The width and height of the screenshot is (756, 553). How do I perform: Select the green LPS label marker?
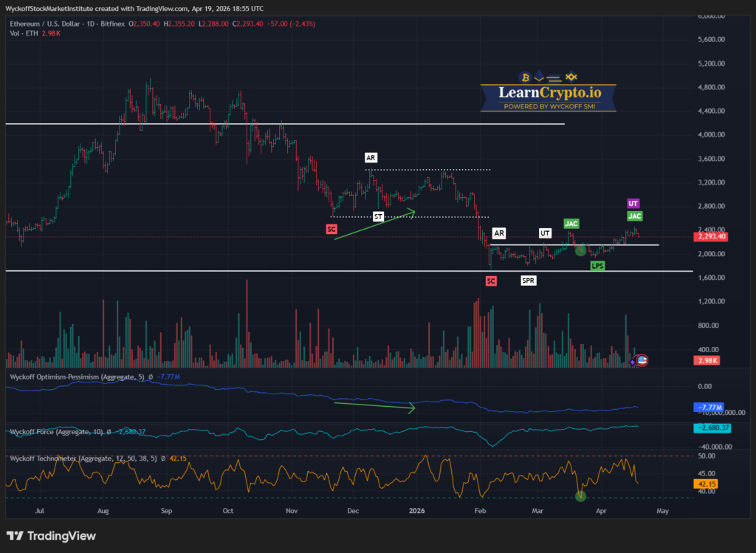pyautogui.click(x=597, y=266)
